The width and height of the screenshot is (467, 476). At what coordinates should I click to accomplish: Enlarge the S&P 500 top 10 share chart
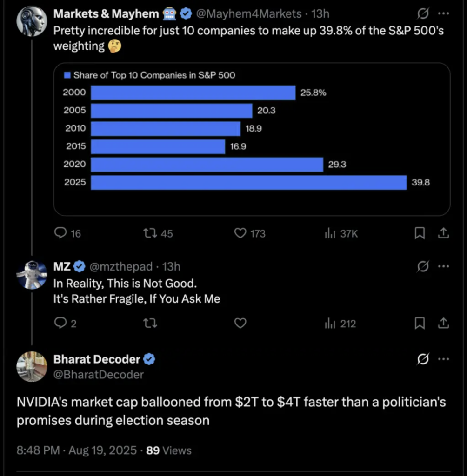point(252,139)
